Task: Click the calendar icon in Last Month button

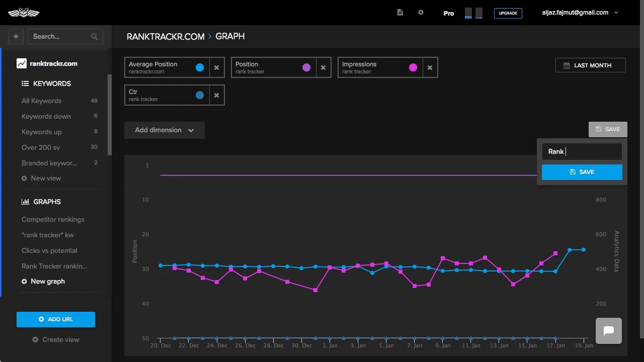Action: point(567,65)
